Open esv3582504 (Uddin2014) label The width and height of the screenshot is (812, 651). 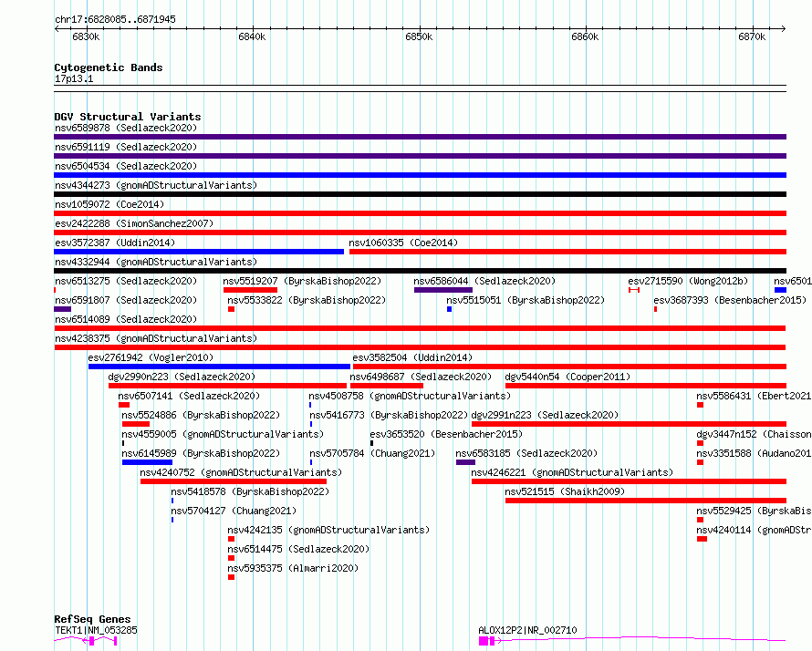pyautogui.click(x=412, y=357)
